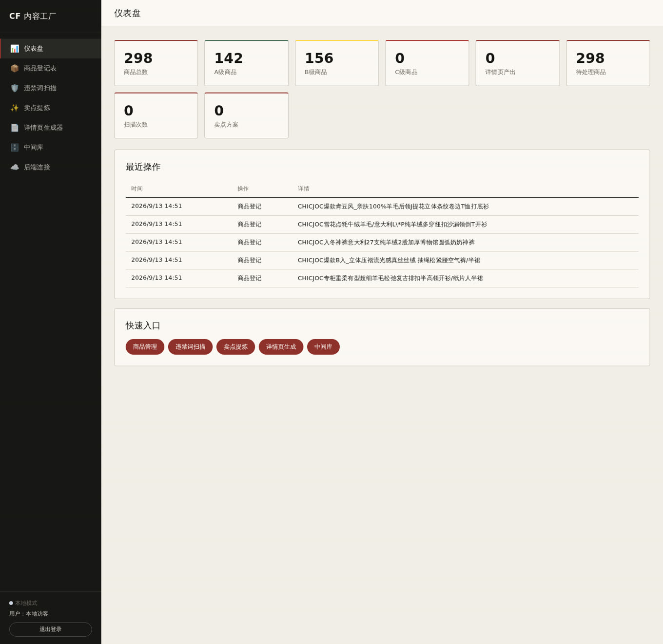This screenshot has width=663, height=644.
Task: Click the 最近操作 section heading
Action: (x=143, y=167)
